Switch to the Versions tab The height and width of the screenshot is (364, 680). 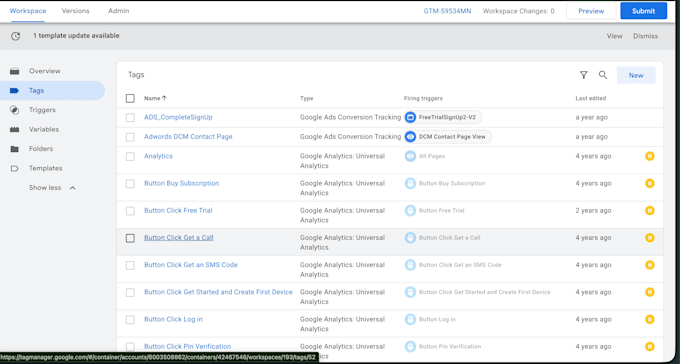point(75,11)
